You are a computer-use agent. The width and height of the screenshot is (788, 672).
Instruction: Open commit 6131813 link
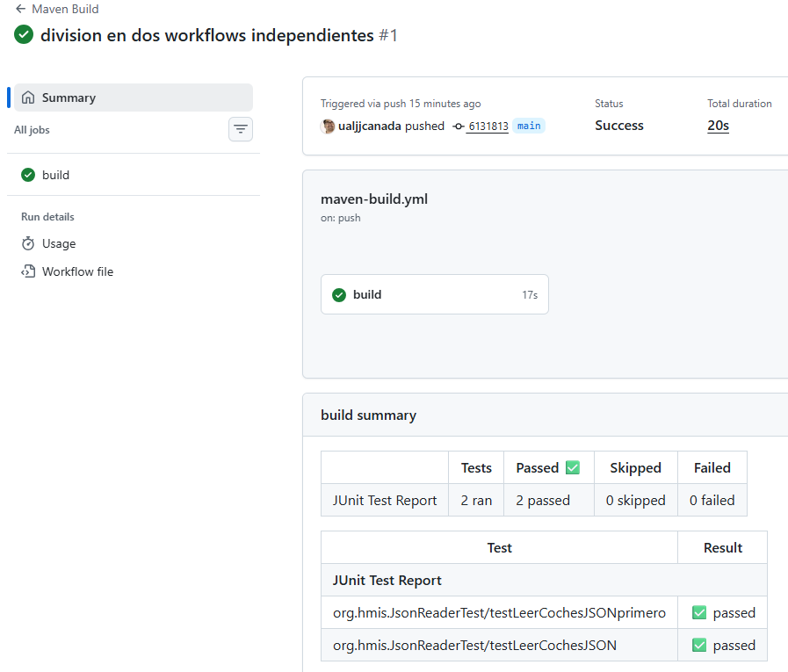point(488,126)
